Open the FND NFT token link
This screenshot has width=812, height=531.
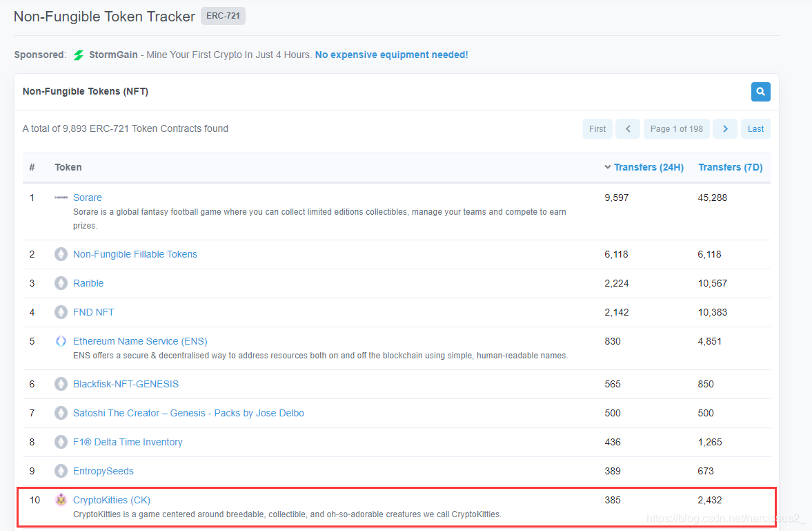click(x=93, y=312)
